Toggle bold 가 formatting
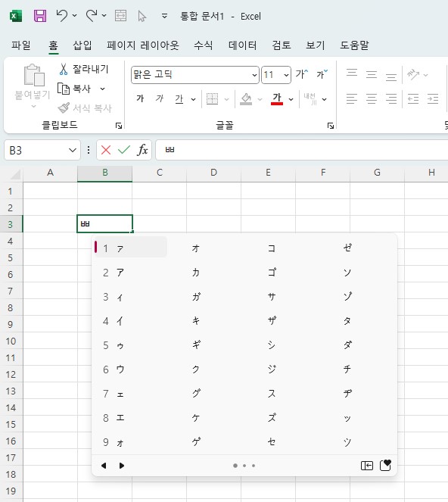448x502 pixels. point(140,98)
